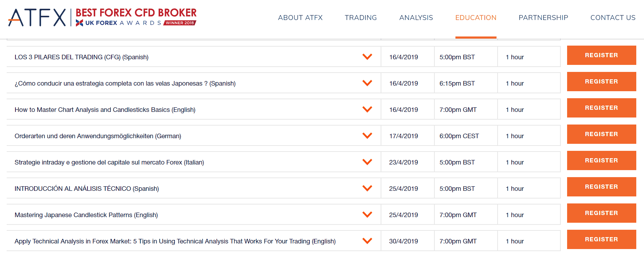The image size is (644, 255).
Task: Click the UK Forex Awards banner
Action: (x=136, y=18)
